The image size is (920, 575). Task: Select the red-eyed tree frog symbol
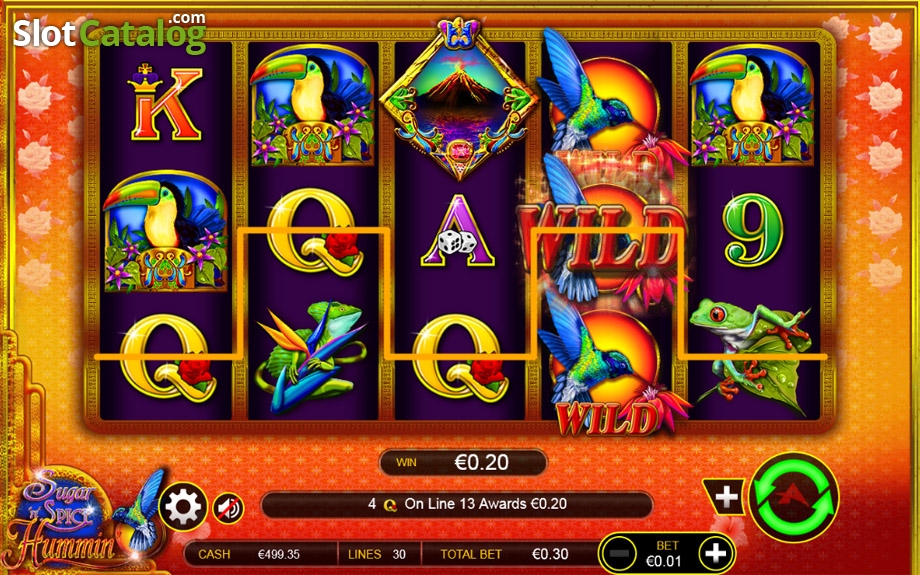[x=751, y=355]
